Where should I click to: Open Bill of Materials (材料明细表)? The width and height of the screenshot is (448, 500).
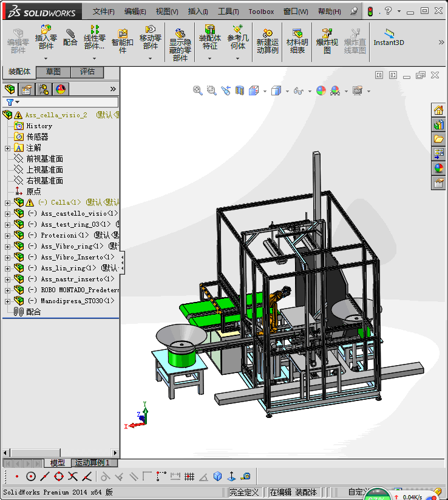[x=297, y=41]
